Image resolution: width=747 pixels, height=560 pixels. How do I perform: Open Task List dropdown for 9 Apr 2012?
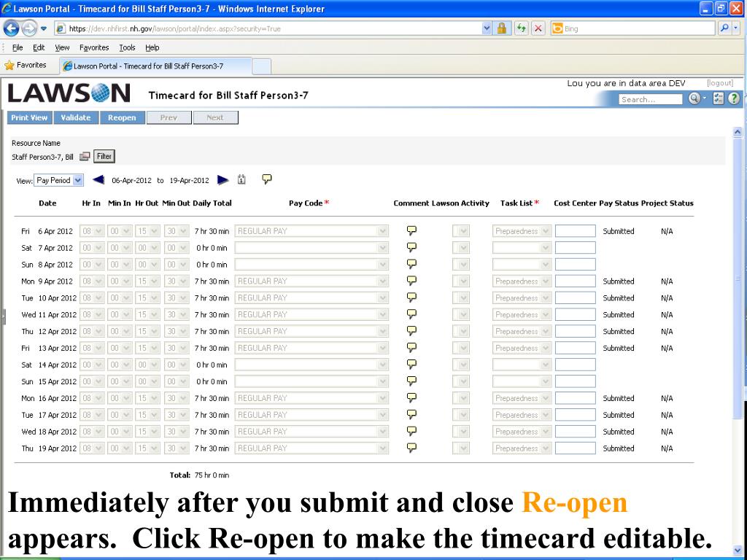(522, 281)
